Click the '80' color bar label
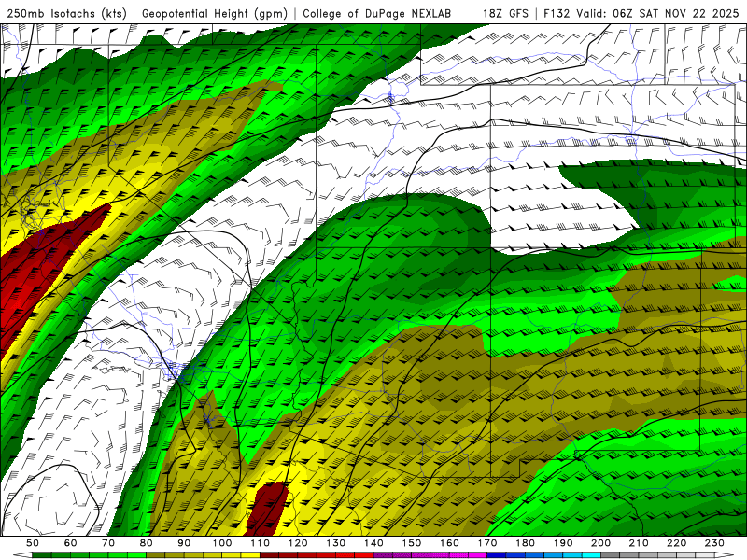The height and width of the screenshot is (560, 747). coord(147,543)
